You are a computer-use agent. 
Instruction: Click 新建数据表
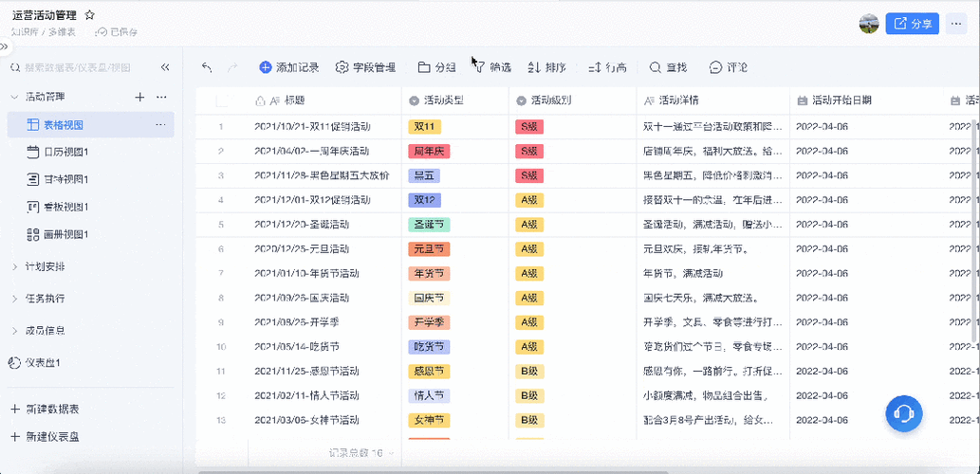pos(45,410)
